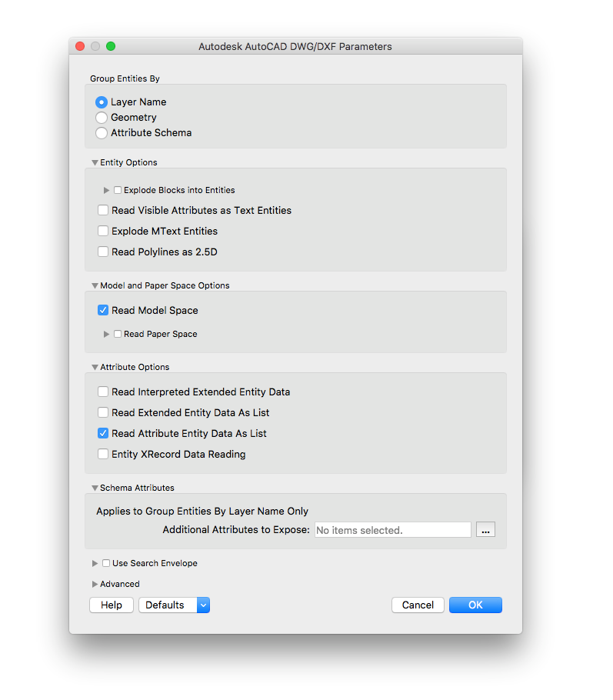Check Explode MText Entities option

click(103, 231)
